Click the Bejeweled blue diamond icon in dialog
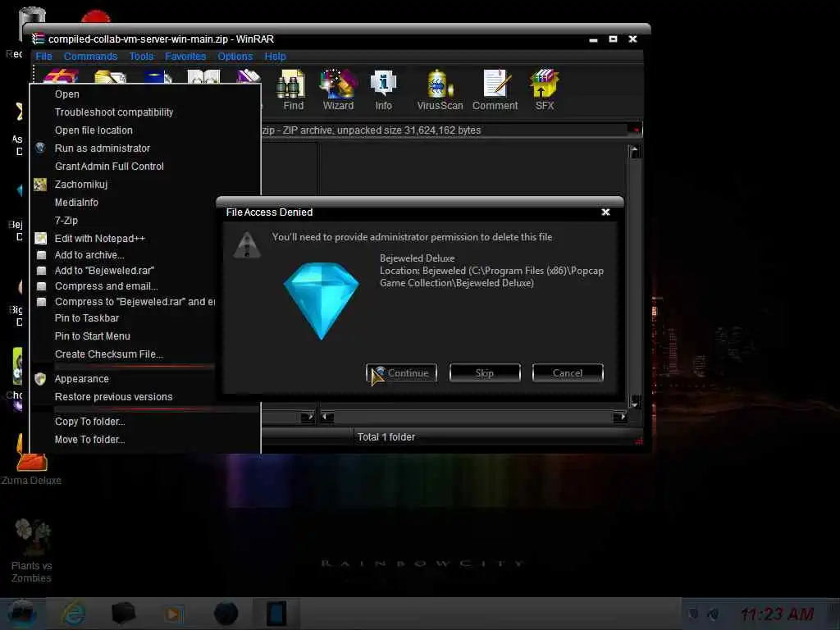The height and width of the screenshot is (630, 840). pyautogui.click(x=321, y=300)
